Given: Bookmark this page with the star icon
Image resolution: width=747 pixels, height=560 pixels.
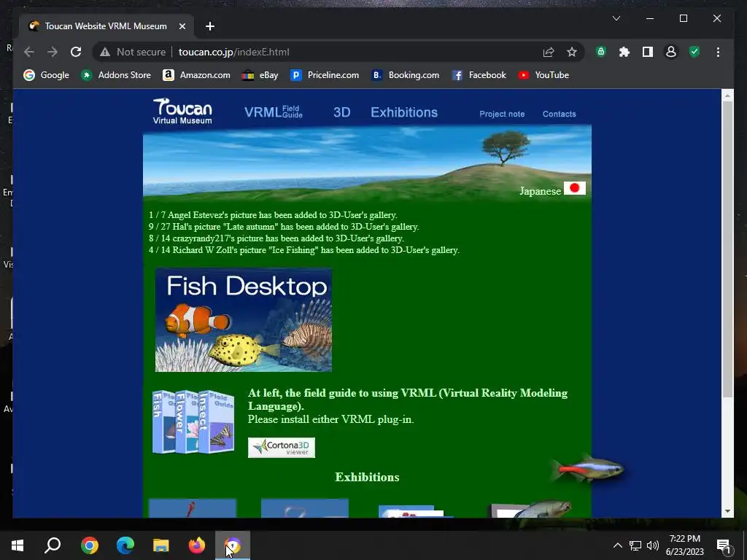Looking at the screenshot, I should click(572, 52).
